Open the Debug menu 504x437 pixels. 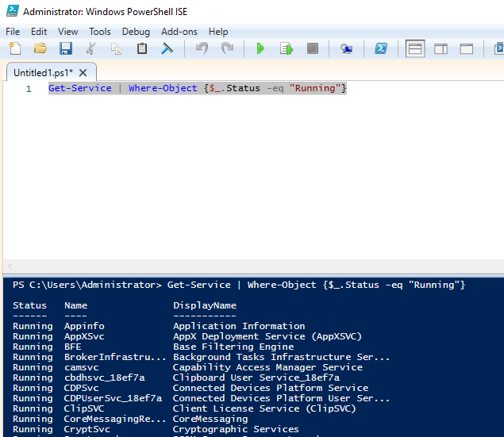pyautogui.click(x=136, y=32)
